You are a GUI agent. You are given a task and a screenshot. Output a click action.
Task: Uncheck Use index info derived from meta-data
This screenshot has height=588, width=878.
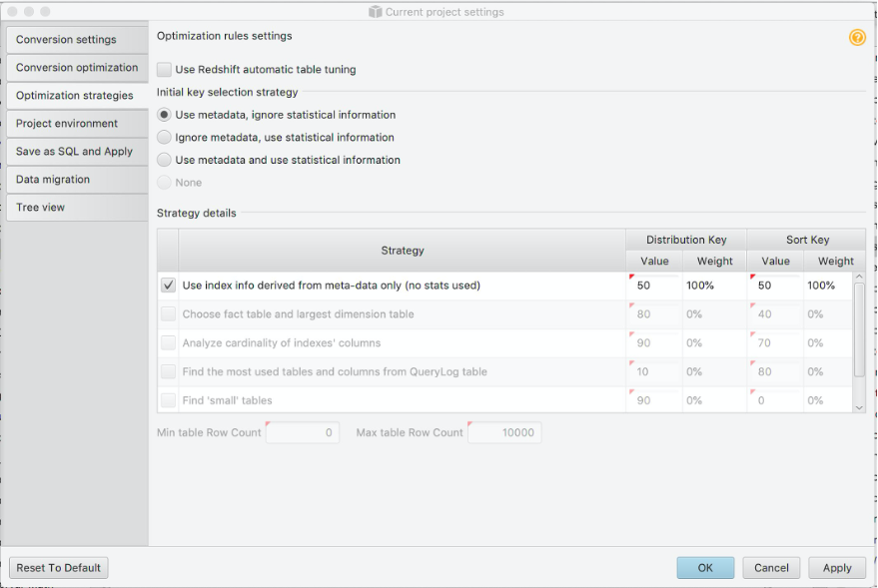[168, 286]
